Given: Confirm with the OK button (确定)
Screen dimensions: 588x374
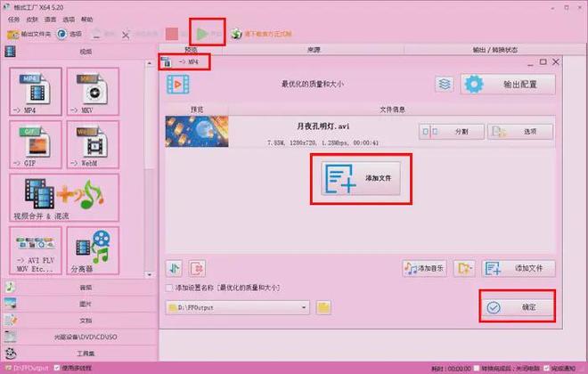Looking at the screenshot, I should [517, 307].
